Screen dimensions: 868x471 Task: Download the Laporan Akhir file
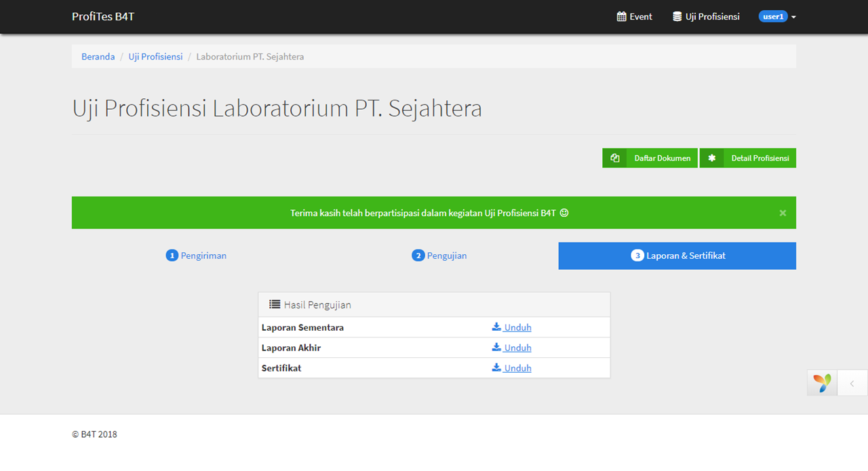pyautogui.click(x=512, y=348)
